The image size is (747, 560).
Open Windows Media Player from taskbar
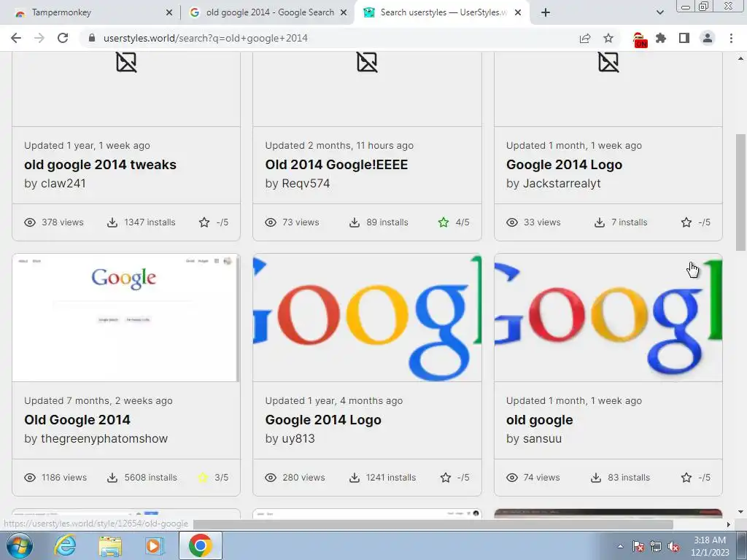pyautogui.click(x=153, y=545)
